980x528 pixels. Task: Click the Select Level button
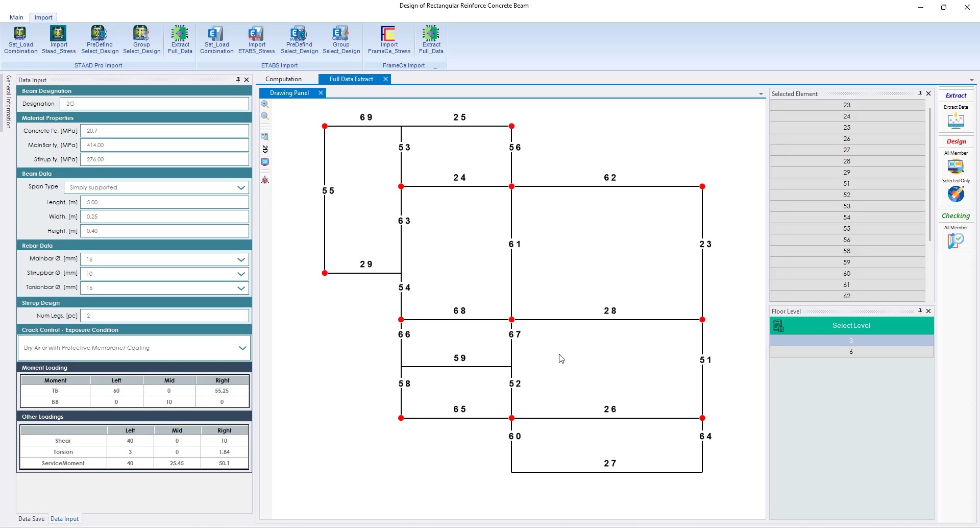pos(851,325)
